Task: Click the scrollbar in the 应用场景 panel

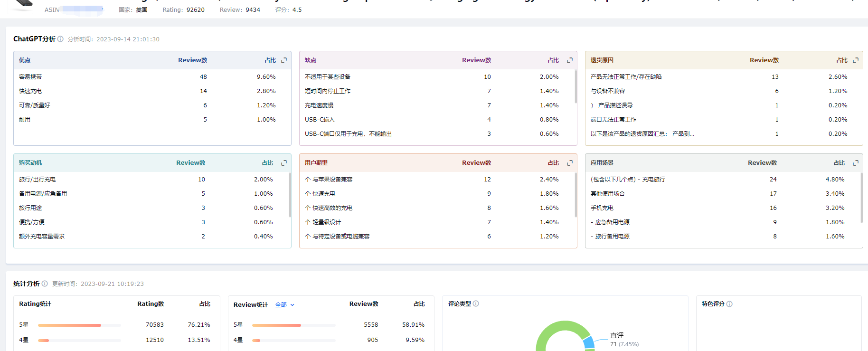Action: pos(861,198)
